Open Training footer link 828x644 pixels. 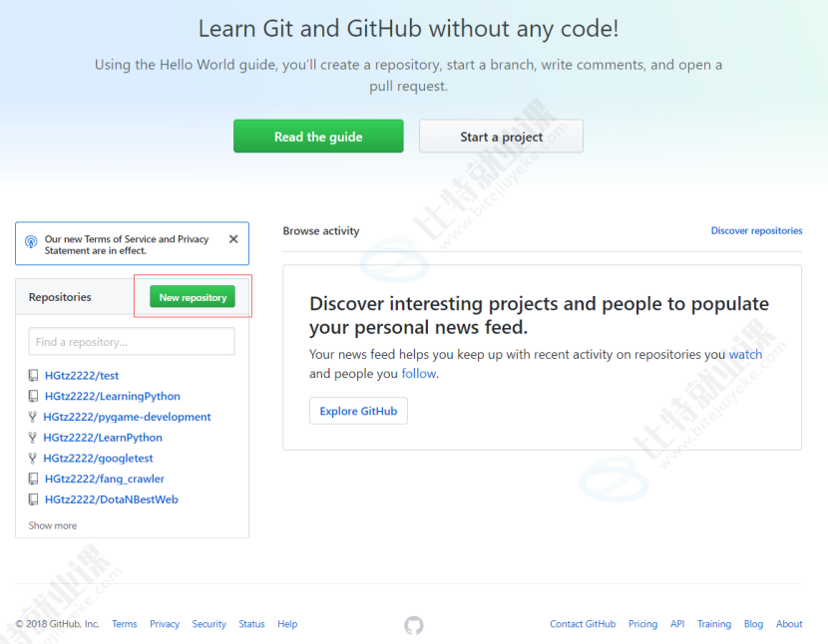714,624
